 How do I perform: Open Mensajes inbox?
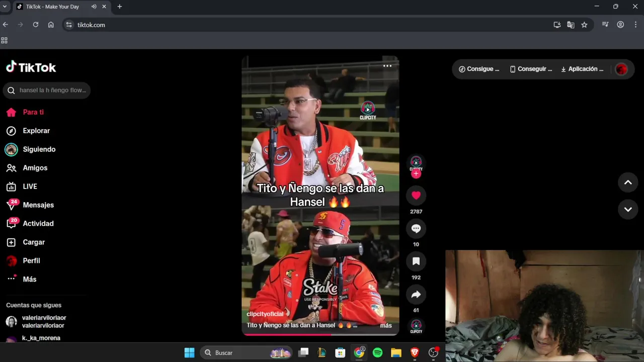tap(38, 205)
